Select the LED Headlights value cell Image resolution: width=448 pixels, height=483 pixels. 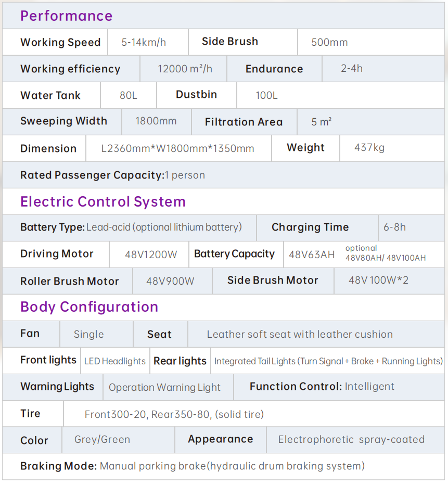point(115,361)
